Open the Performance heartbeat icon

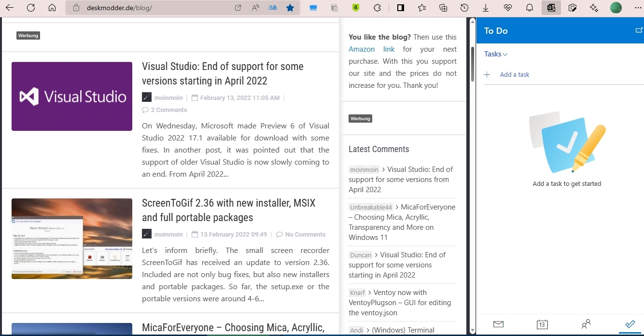(507, 8)
